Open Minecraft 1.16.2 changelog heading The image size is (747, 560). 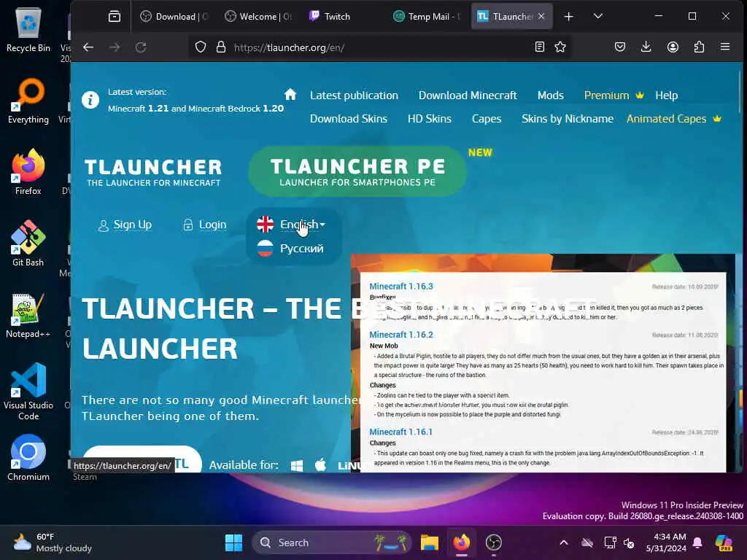tap(401, 335)
